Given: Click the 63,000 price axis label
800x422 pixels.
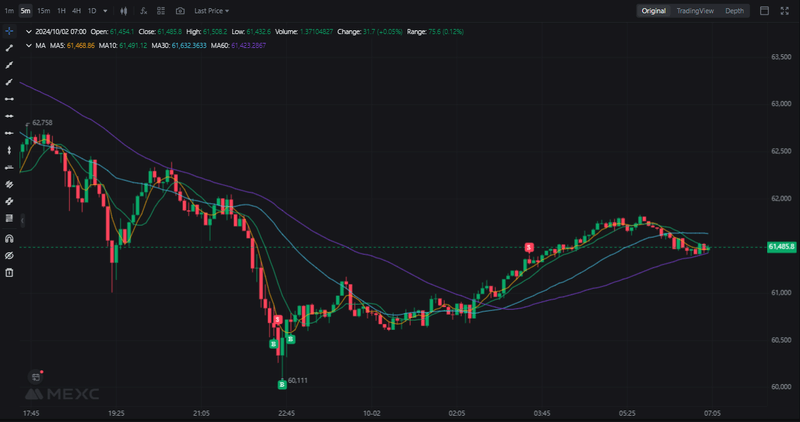Looking at the screenshot, I should pyautogui.click(x=781, y=104).
